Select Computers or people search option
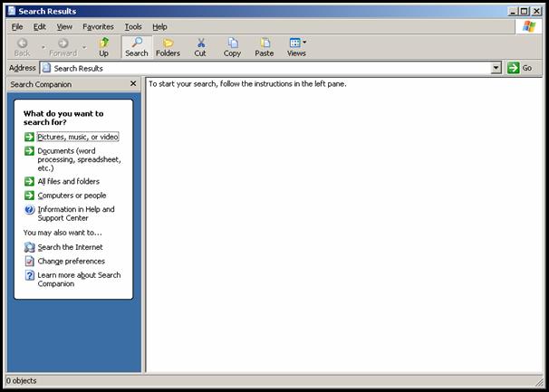Image resolution: width=549 pixels, height=392 pixels. click(x=72, y=196)
